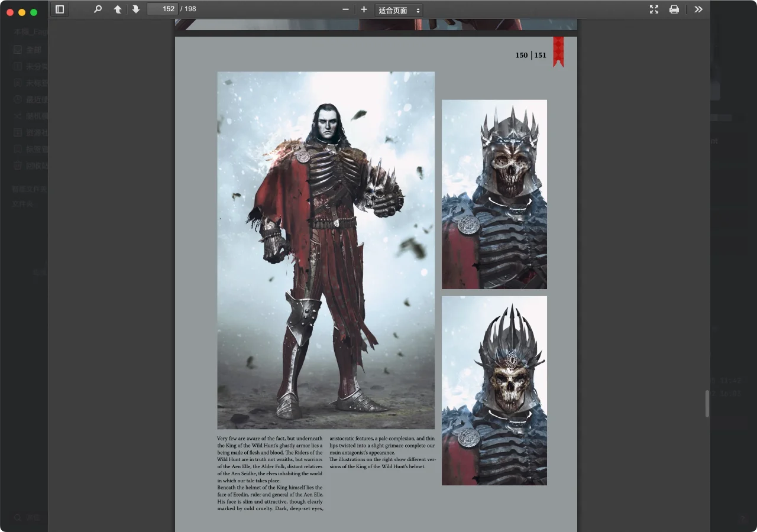Open the find-in-document search
This screenshot has width=757, height=532.
click(x=98, y=9)
